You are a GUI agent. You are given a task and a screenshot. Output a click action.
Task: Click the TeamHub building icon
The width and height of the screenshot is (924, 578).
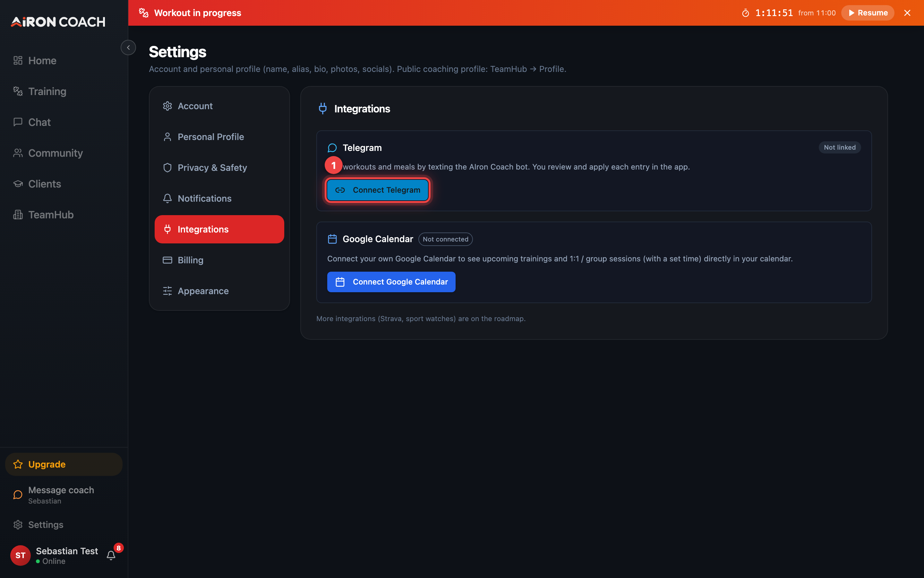[x=18, y=215]
